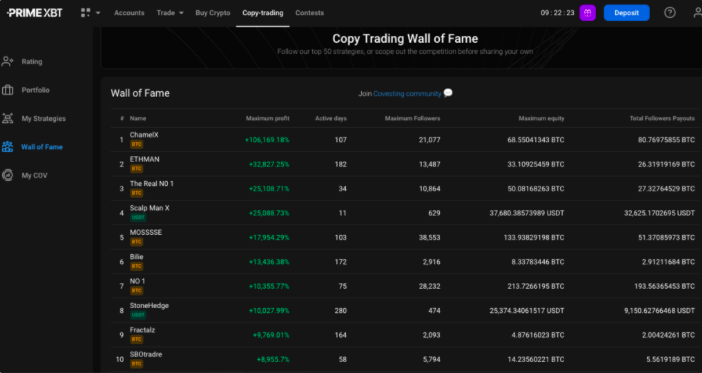Click the Rating sidebar icon

[x=8, y=61]
